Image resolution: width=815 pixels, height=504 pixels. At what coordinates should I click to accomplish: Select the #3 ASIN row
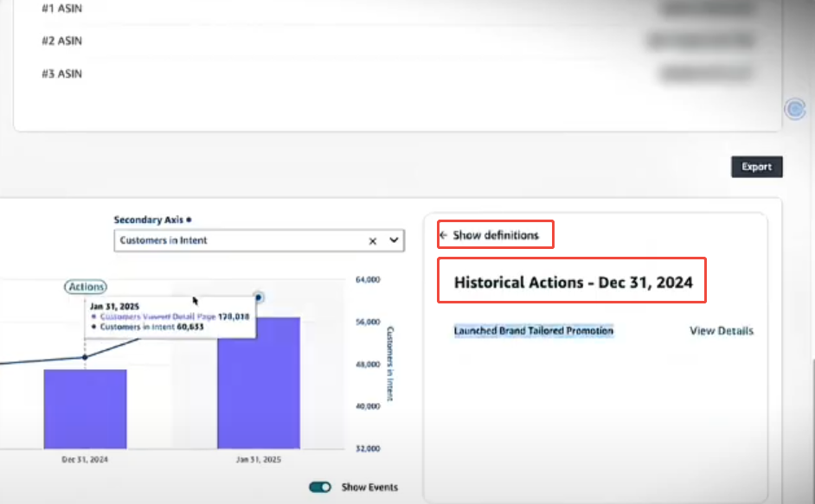click(61, 73)
